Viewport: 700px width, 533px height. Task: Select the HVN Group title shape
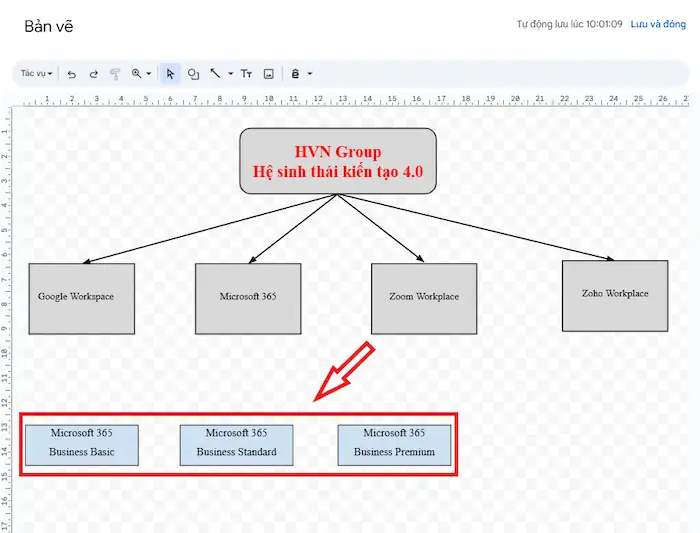[x=338, y=161]
